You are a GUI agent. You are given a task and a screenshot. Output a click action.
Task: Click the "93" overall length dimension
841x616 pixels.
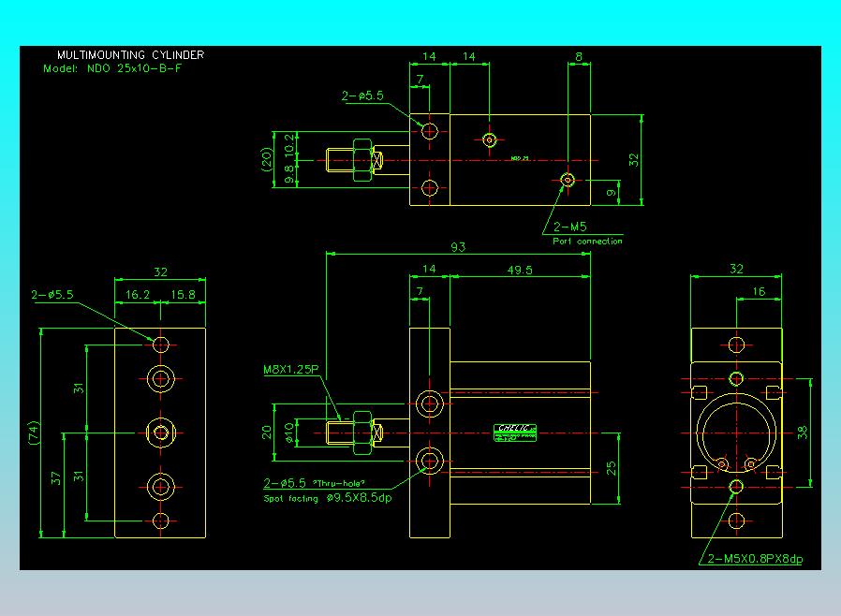[x=458, y=247]
